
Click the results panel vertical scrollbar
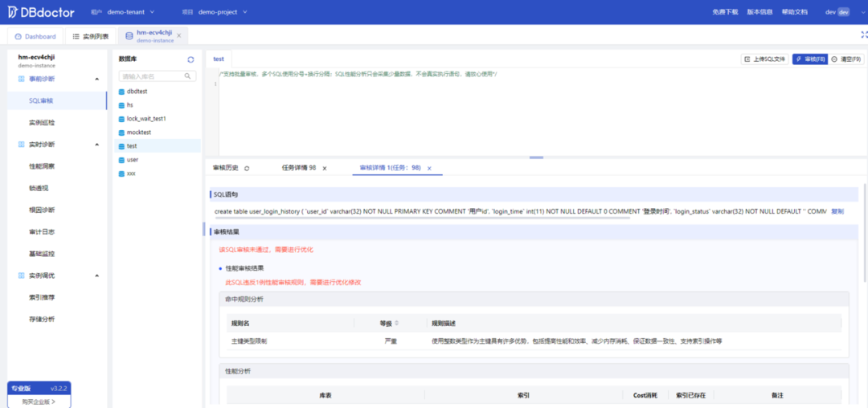865,232
